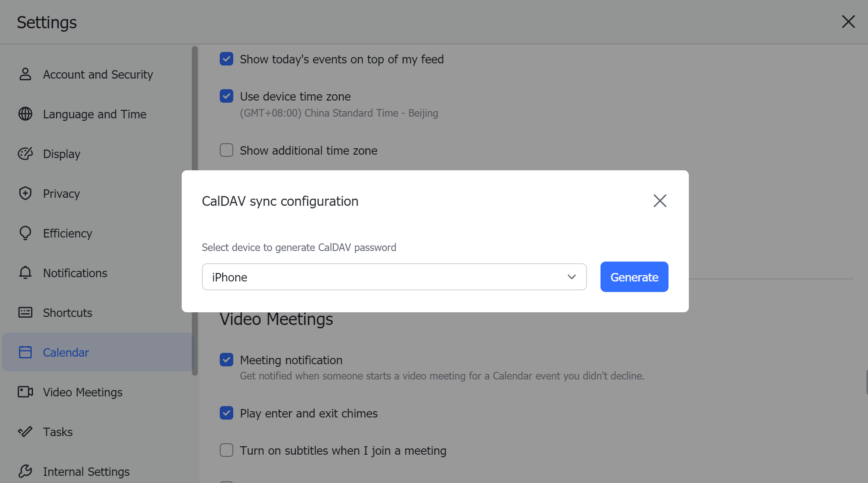Click the Language and Time globe icon

click(25, 114)
